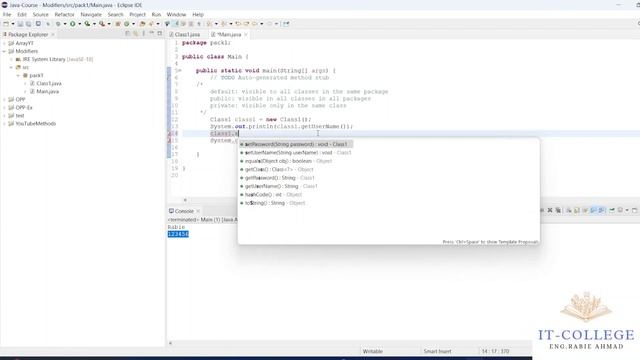Open the Search menu
The width and height of the screenshot is (640, 360).
116,14
